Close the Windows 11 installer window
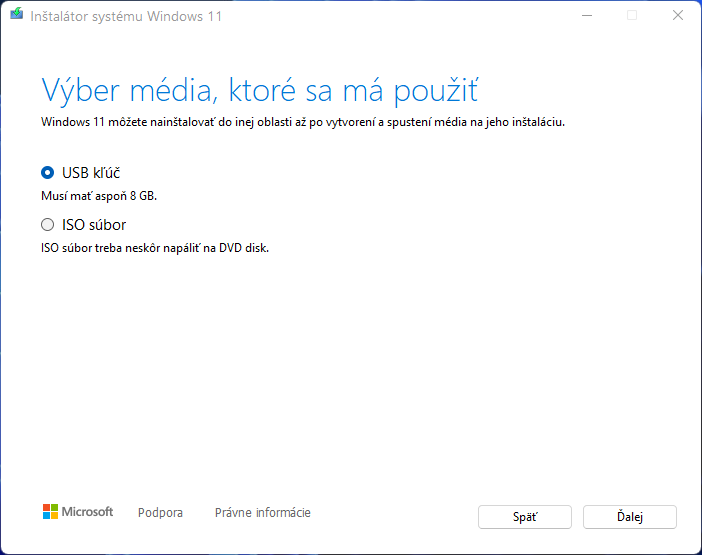This screenshot has height=555, width=702. coord(678,16)
